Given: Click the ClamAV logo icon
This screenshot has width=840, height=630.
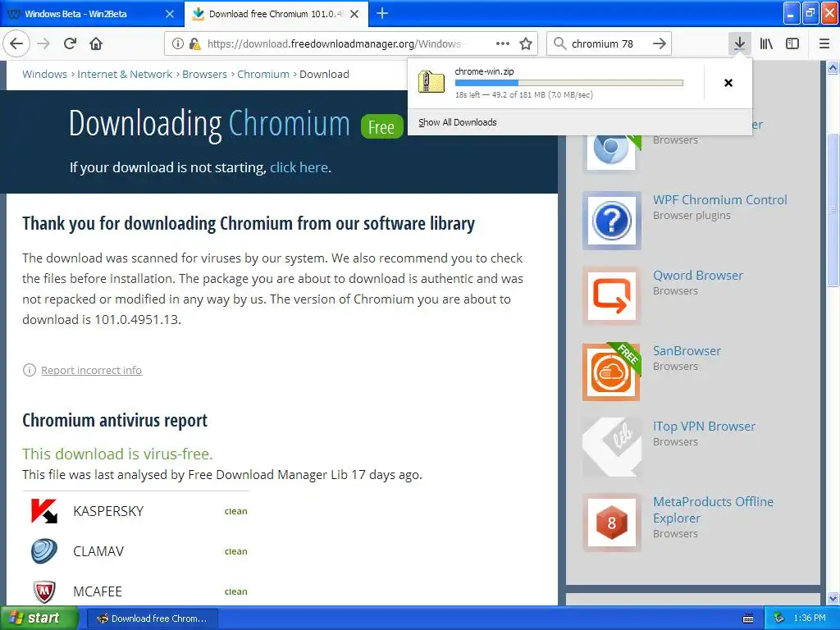Looking at the screenshot, I should click(44, 551).
